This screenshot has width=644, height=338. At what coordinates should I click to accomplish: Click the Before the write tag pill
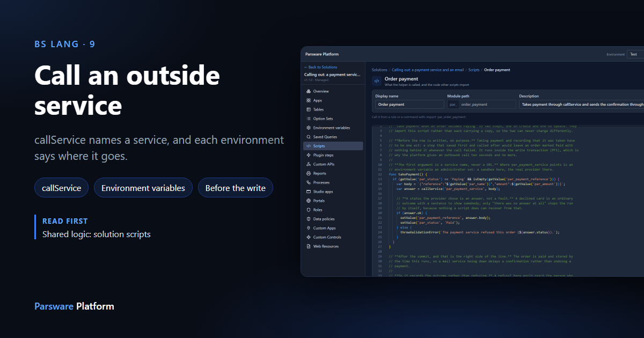236,188
